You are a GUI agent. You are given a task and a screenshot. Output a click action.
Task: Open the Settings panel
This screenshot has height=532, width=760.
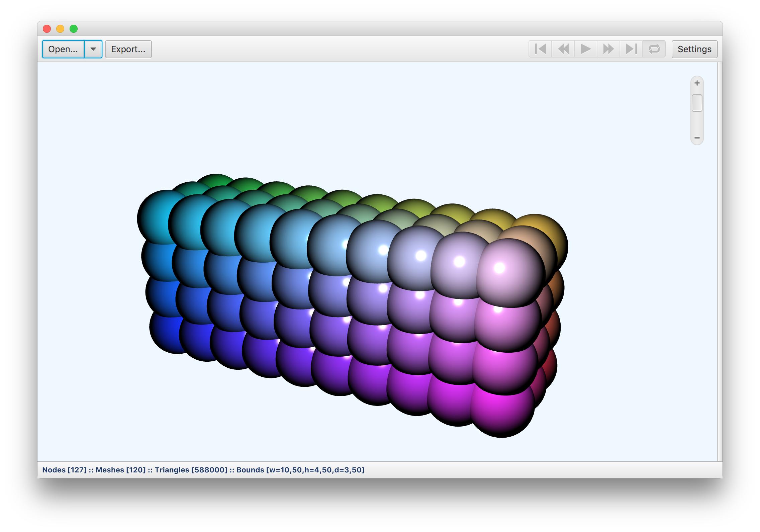pos(694,49)
